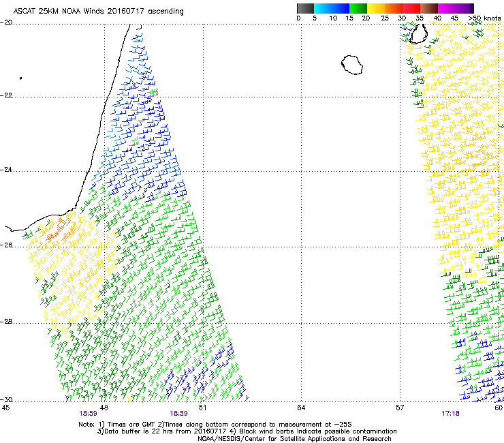
Task: Click the gray 0-5 knots legend swatch
Action: tap(305, 8)
